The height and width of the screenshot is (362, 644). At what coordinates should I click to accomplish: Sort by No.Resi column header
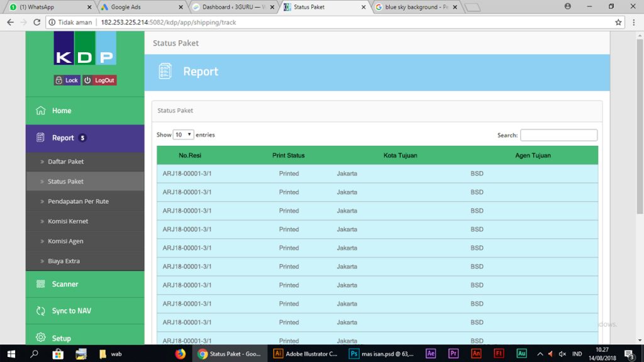click(190, 156)
